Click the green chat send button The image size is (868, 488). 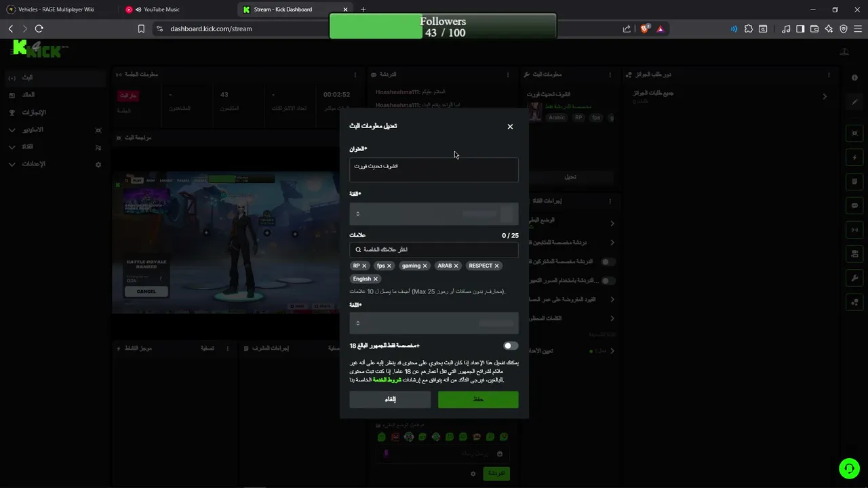[x=496, y=473]
